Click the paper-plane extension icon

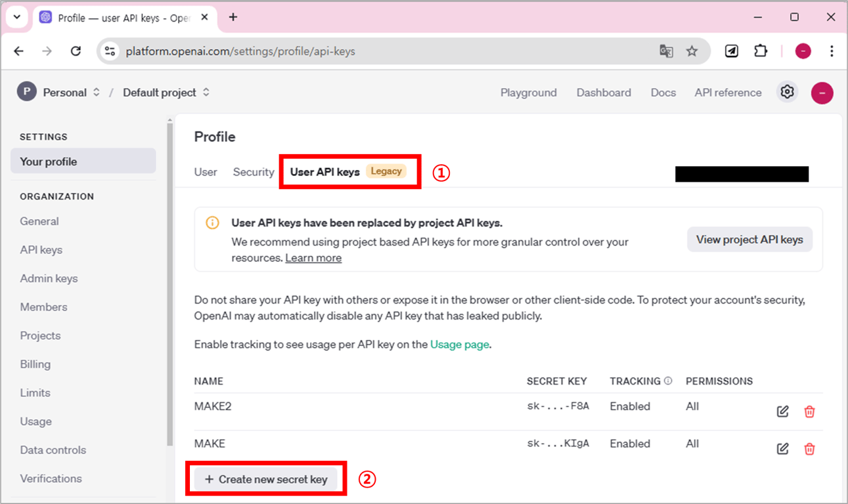click(732, 51)
